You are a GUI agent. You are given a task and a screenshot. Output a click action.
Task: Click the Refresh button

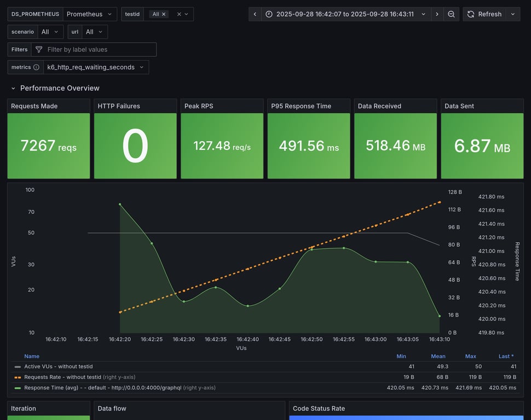click(484, 14)
